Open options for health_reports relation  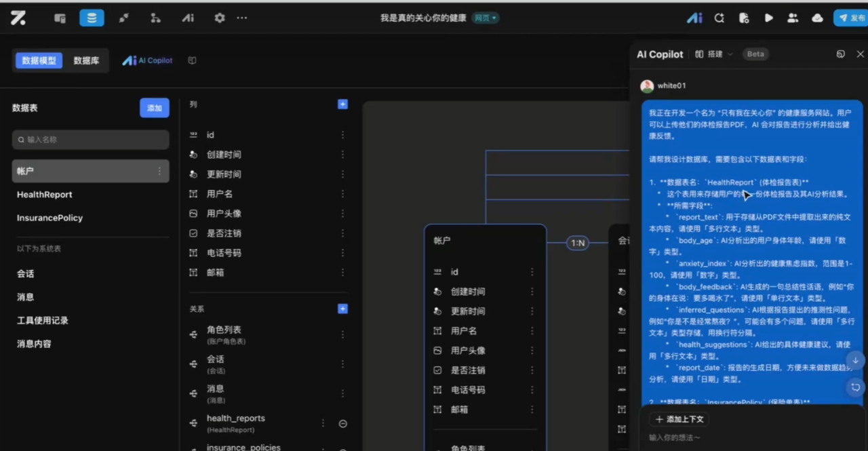(323, 423)
